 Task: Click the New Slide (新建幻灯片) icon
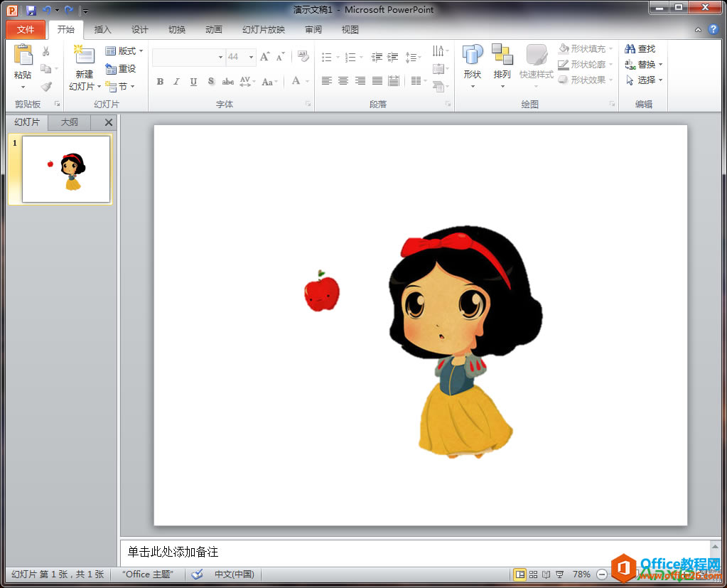pyautogui.click(x=84, y=55)
